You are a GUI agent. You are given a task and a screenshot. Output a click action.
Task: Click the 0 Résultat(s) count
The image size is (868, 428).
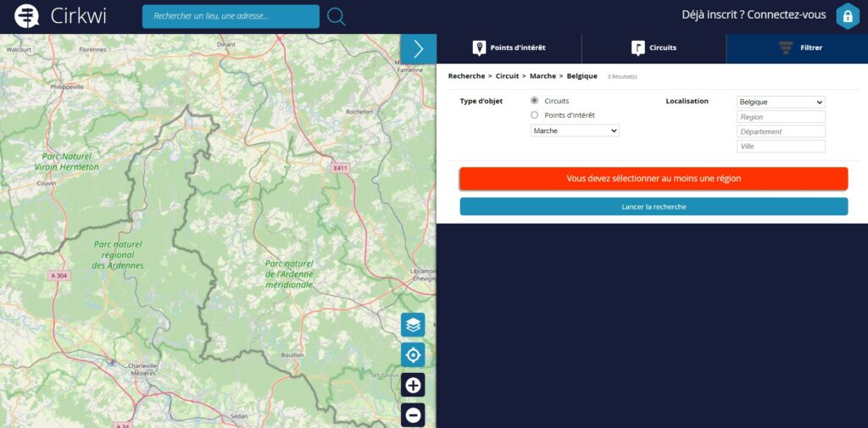point(622,77)
